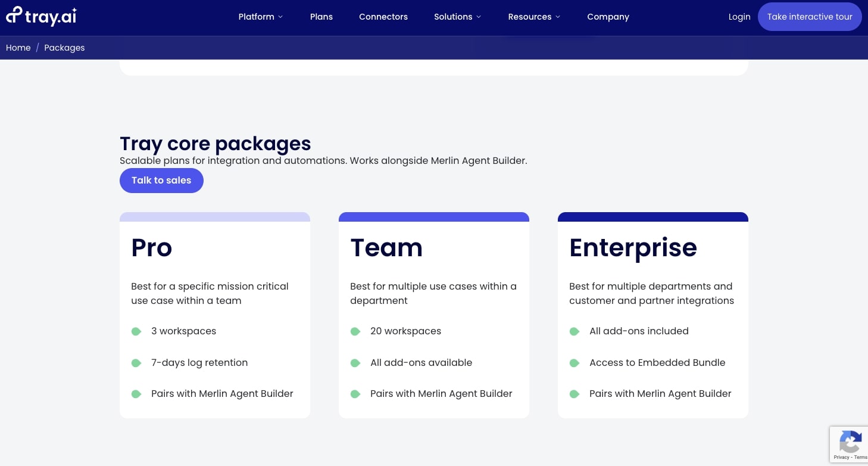This screenshot has width=868, height=466.
Task: Click Team's Pairs with Merlin bullet icon
Action: pyautogui.click(x=355, y=394)
